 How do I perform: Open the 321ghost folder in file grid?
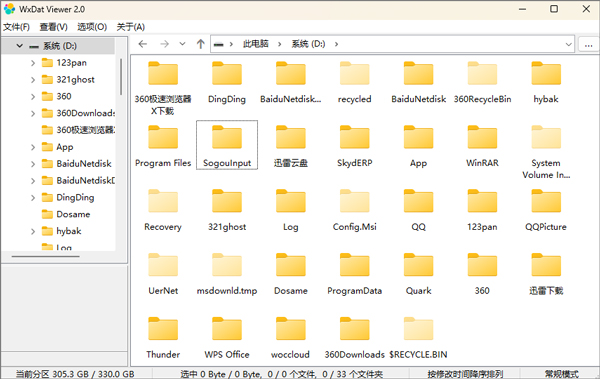[227, 201]
